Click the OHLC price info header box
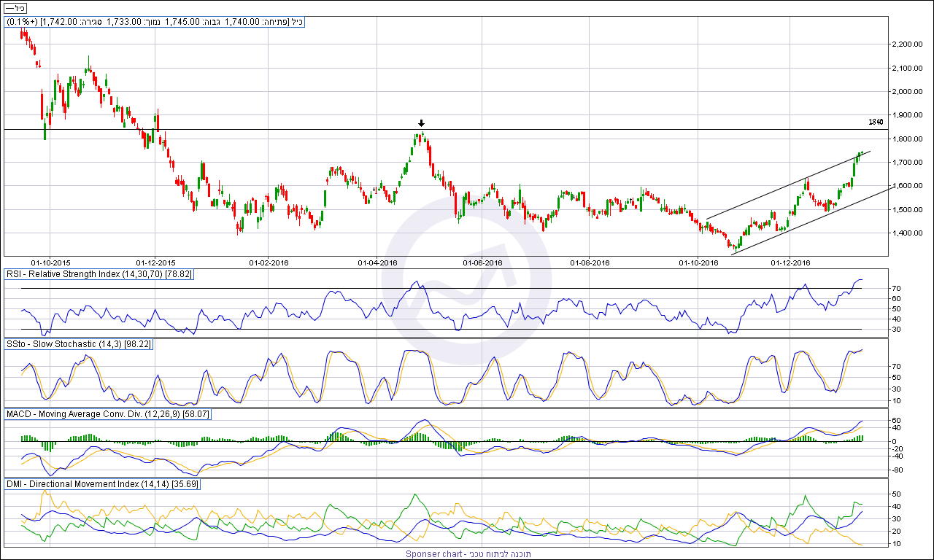This screenshot has width=934, height=560. 155,22
